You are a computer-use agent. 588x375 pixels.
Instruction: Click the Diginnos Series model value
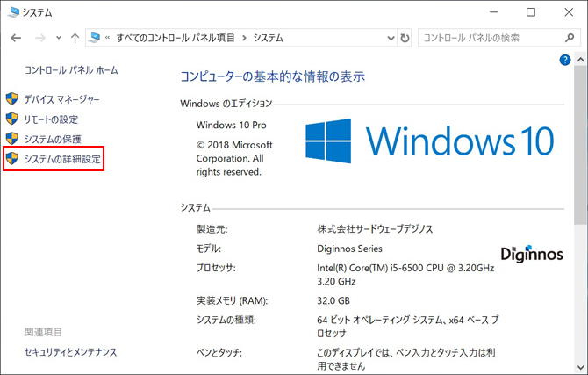[349, 249]
